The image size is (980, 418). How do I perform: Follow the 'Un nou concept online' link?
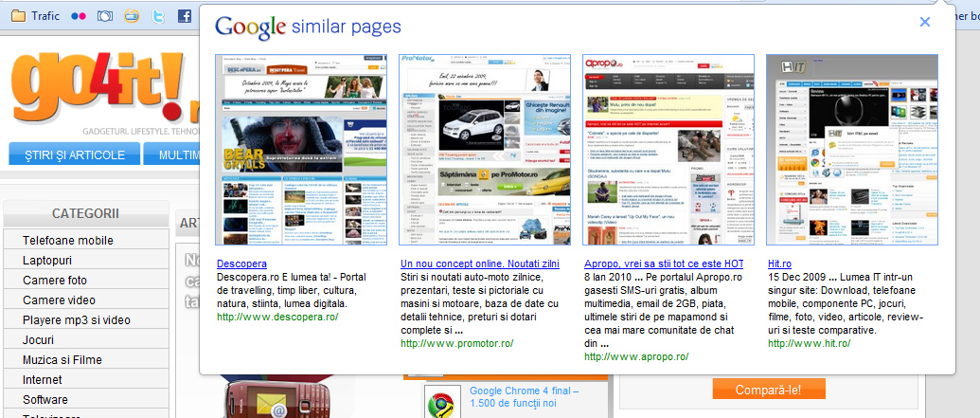pos(479,264)
